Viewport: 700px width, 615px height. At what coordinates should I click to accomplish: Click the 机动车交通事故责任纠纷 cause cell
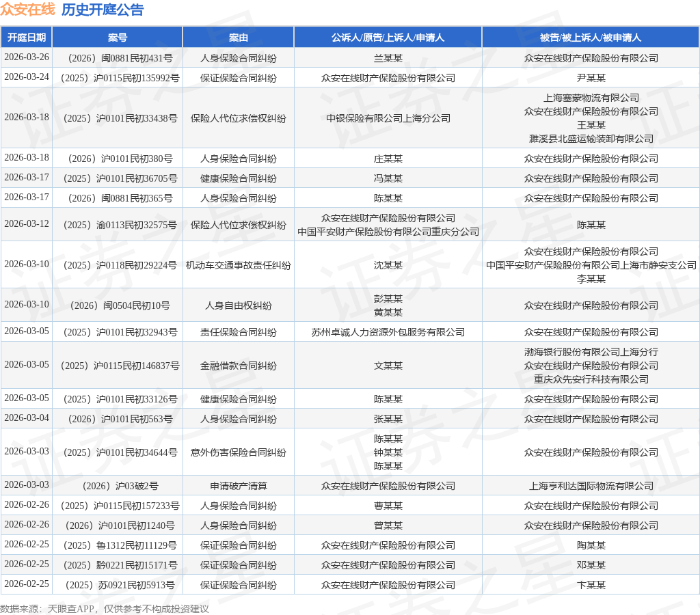(238, 265)
